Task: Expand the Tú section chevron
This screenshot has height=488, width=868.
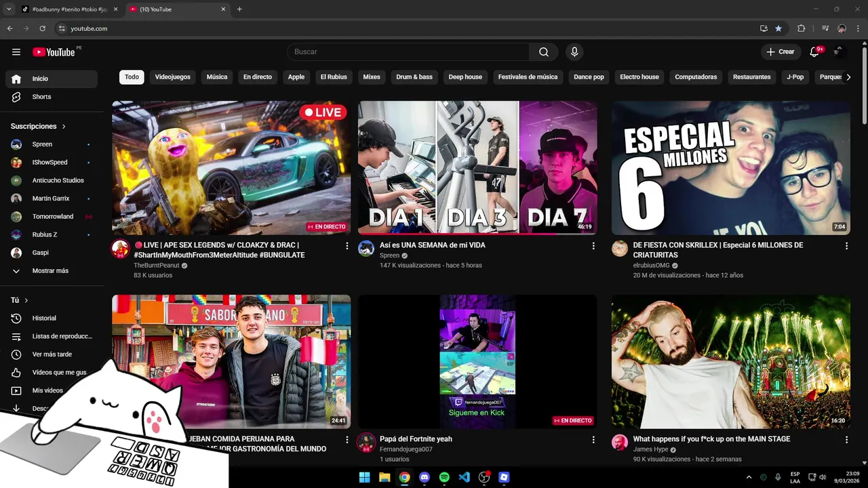Action: click(26, 300)
